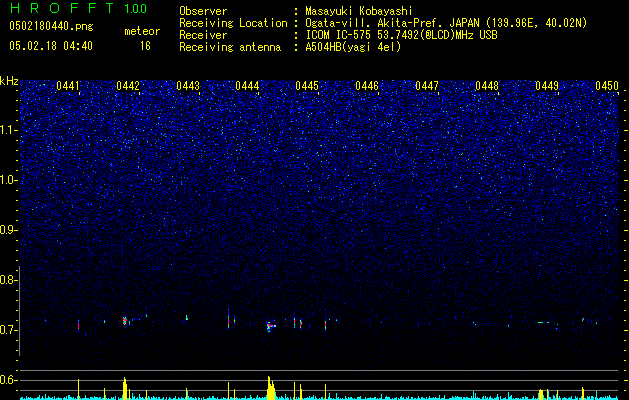Click the meteor count label

pos(142,31)
